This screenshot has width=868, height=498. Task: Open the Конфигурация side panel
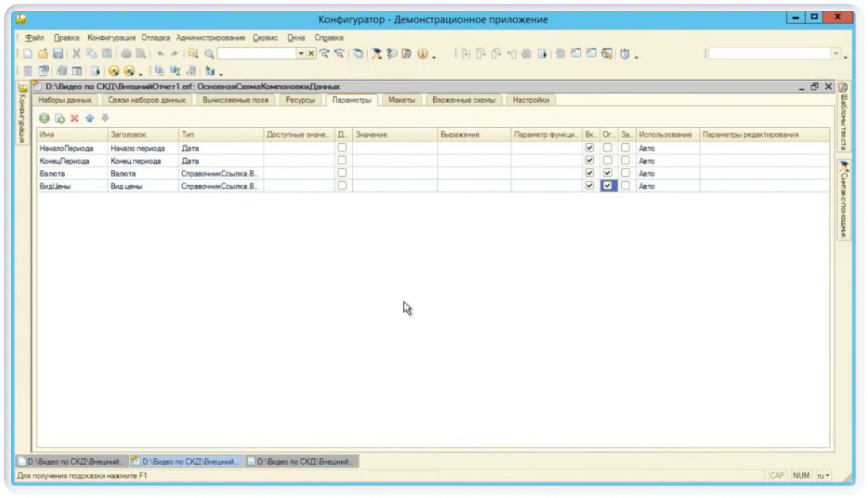[x=22, y=113]
